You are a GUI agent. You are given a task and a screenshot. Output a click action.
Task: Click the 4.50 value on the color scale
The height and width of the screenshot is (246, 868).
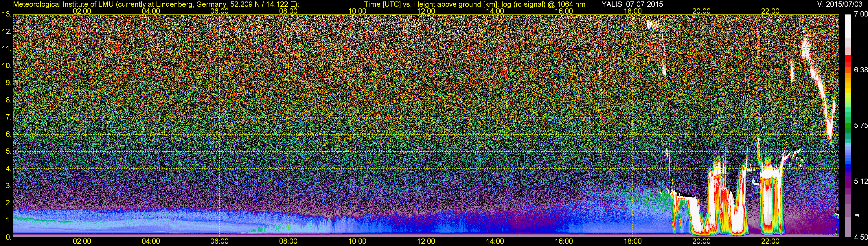pos(861,237)
